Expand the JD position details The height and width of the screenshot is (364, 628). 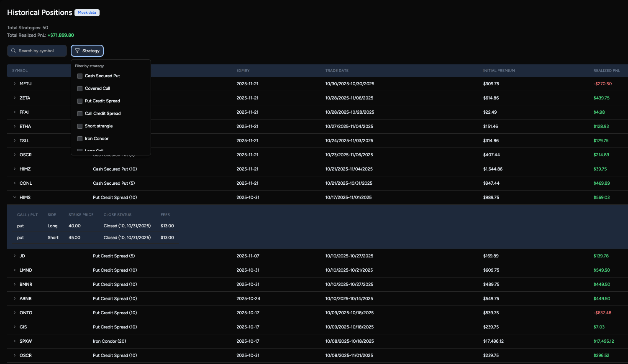tap(15, 256)
